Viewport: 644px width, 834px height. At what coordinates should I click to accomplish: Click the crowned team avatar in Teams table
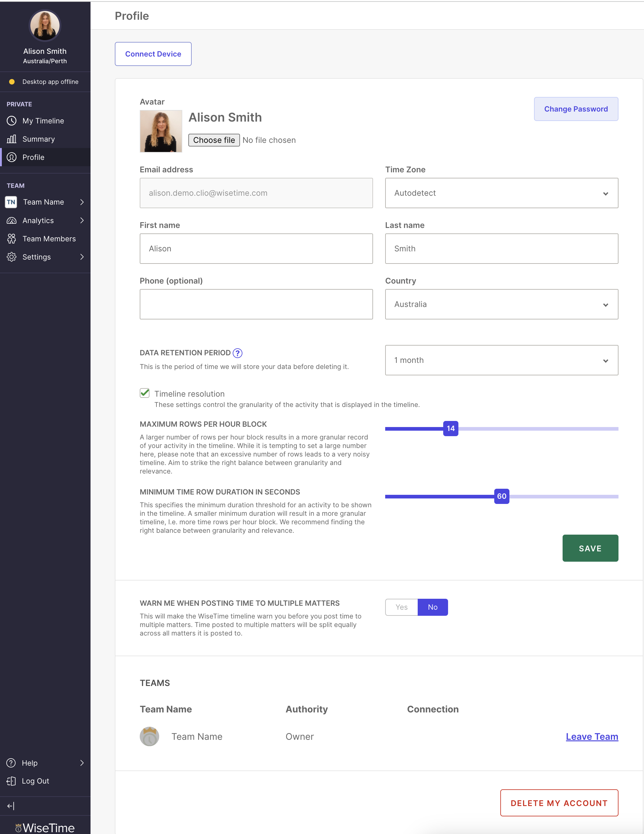coord(149,736)
